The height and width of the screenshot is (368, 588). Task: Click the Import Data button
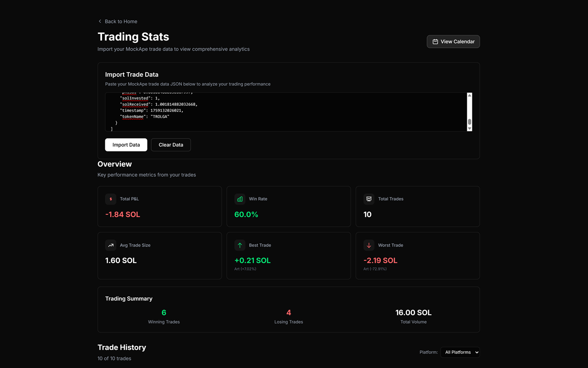coord(126,144)
